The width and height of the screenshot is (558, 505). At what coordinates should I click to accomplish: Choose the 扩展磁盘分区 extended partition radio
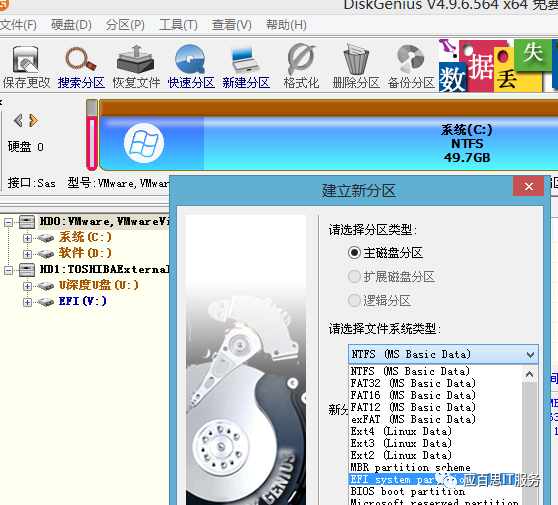click(354, 277)
